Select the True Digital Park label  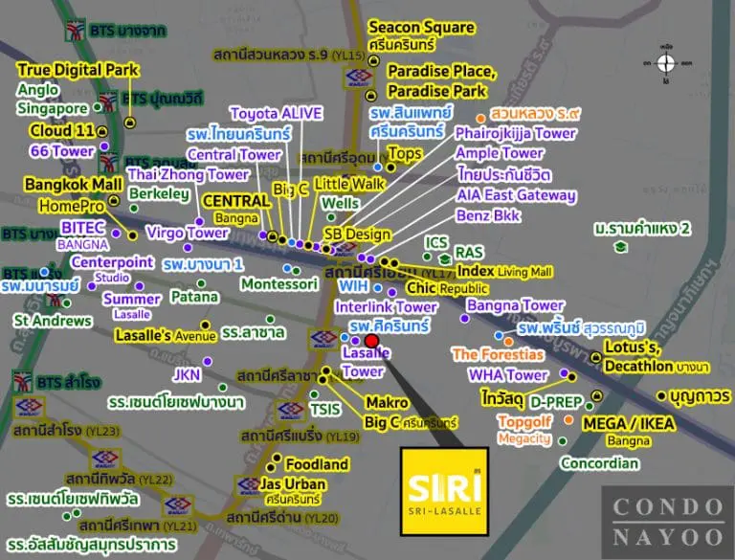click(78, 70)
